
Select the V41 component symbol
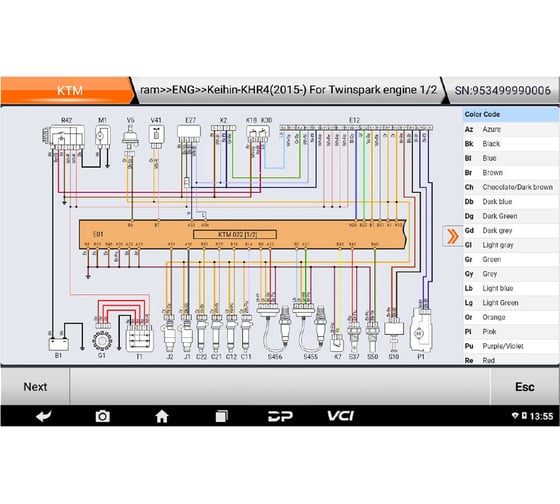click(x=156, y=136)
